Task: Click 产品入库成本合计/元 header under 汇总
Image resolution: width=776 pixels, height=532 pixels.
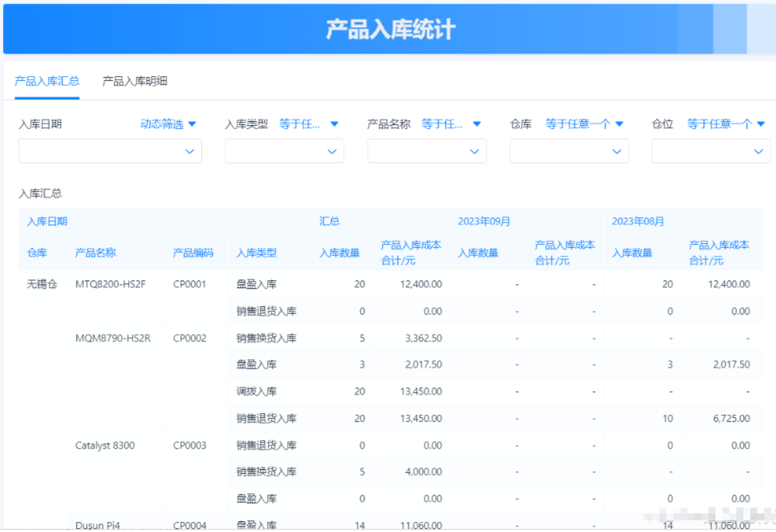Action: pyautogui.click(x=411, y=253)
